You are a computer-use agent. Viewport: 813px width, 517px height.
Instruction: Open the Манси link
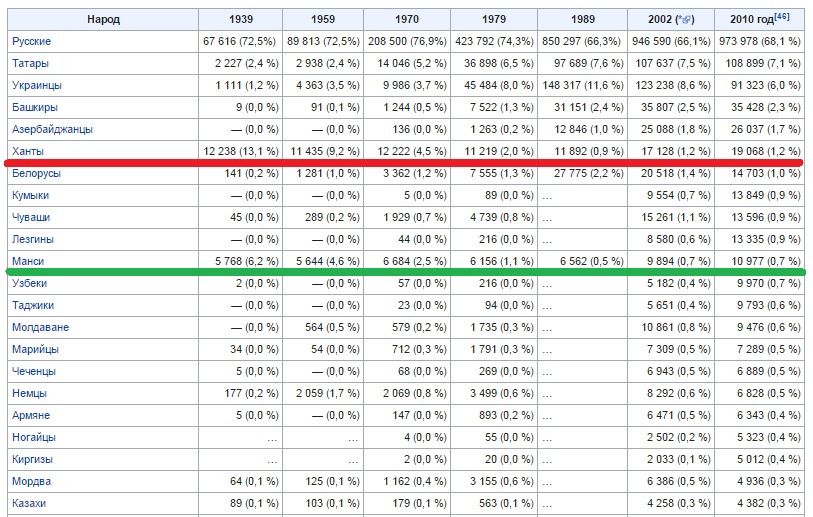pyautogui.click(x=28, y=261)
